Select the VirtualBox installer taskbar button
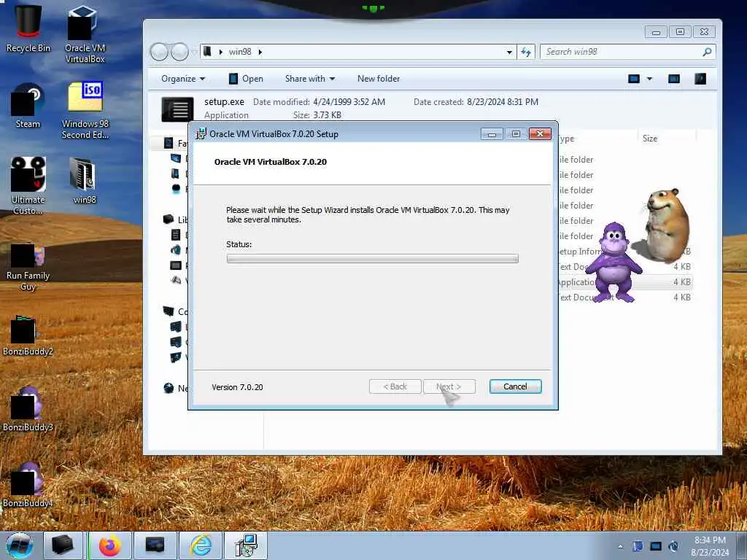Screen dimensions: 747x560 pyautogui.click(x=246, y=545)
